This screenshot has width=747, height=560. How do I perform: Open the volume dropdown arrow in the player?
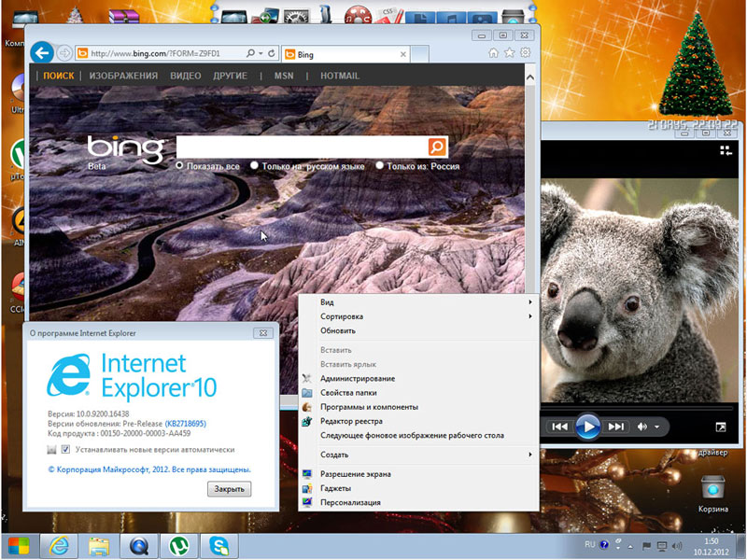[x=656, y=427]
